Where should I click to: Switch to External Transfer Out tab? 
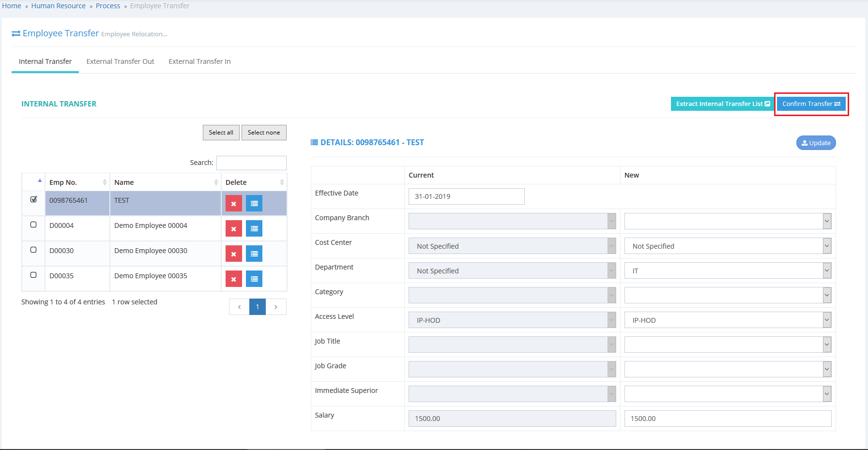[x=120, y=61]
